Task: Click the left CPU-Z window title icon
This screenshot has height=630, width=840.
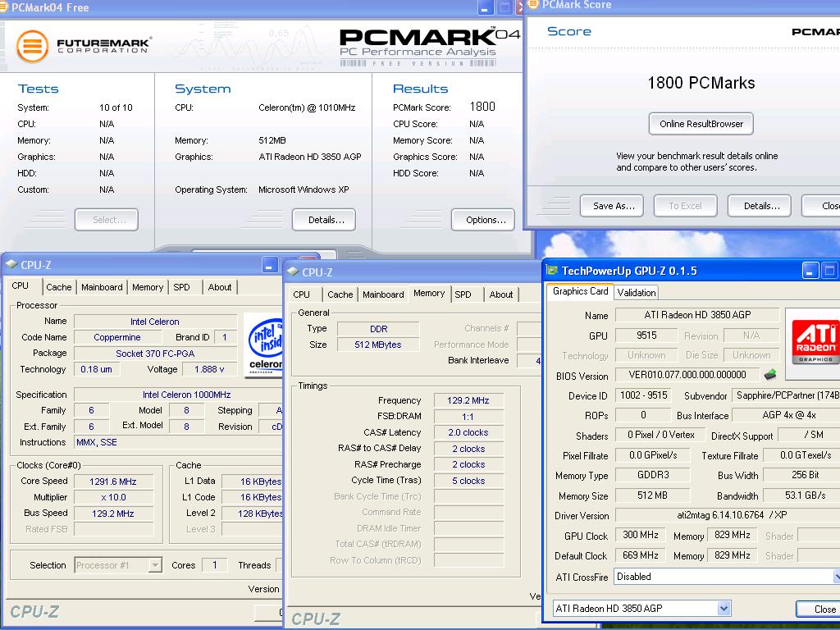Action: click(11, 265)
